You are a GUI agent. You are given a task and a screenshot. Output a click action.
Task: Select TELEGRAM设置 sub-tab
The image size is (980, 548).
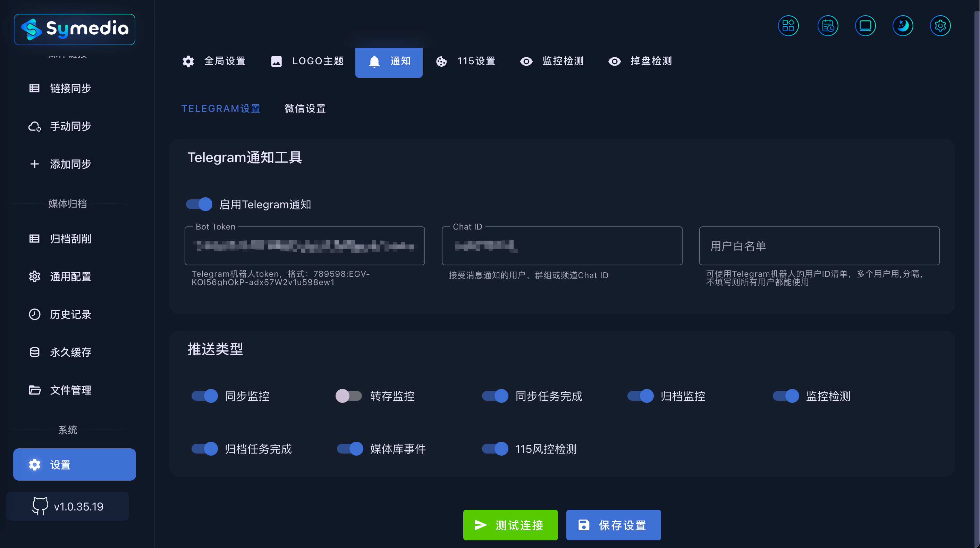221,109
